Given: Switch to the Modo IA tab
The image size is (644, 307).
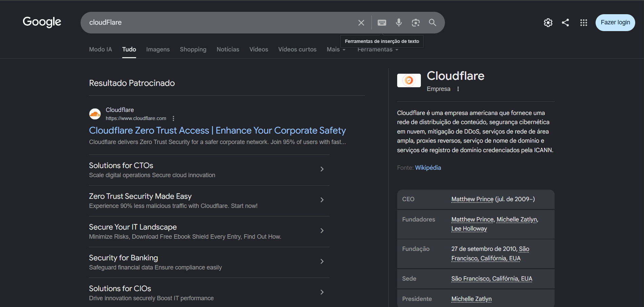Looking at the screenshot, I should (101, 49).
